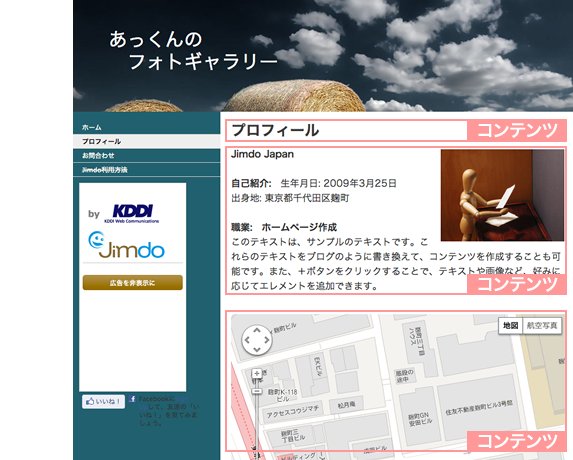Pan the map right with arrow control
573x460 pixels.
point(267,340)
